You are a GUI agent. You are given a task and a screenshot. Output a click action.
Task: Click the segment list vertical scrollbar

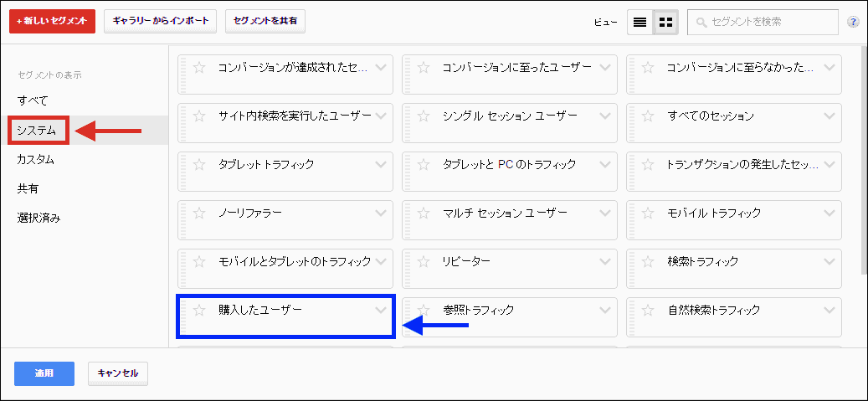click(863, 159)
